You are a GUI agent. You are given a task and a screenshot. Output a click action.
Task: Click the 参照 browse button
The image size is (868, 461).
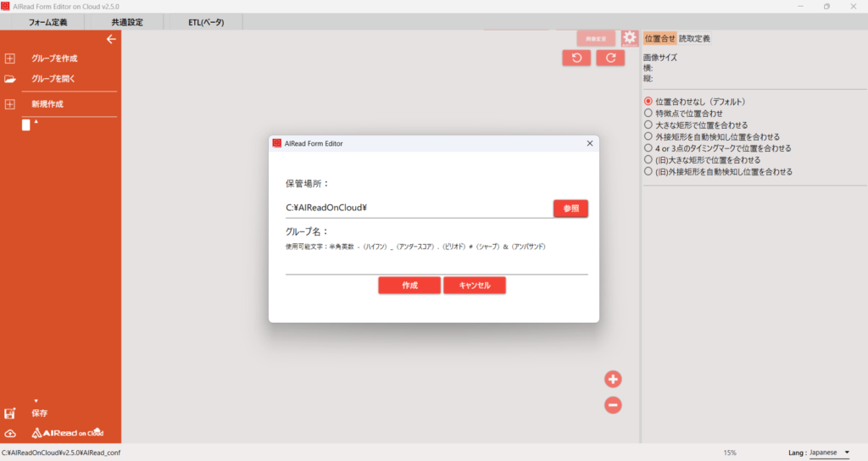[x=570, y=208]
